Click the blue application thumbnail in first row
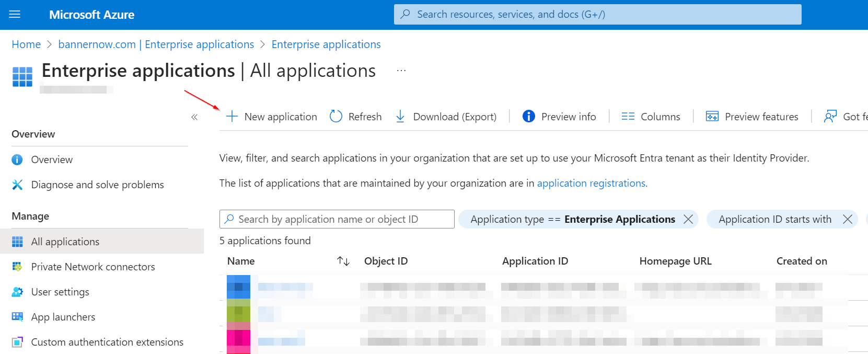 coord(238,287)
